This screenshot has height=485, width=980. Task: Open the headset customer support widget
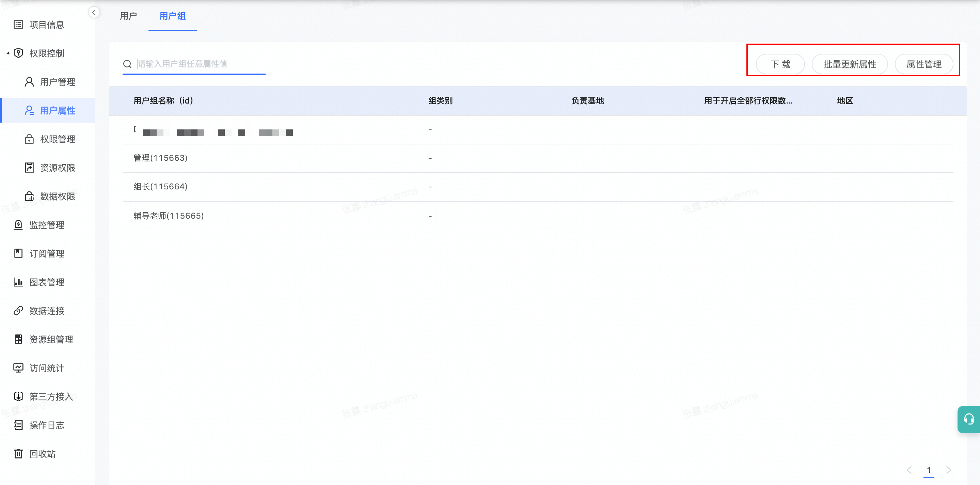click(x=968, y=419)
